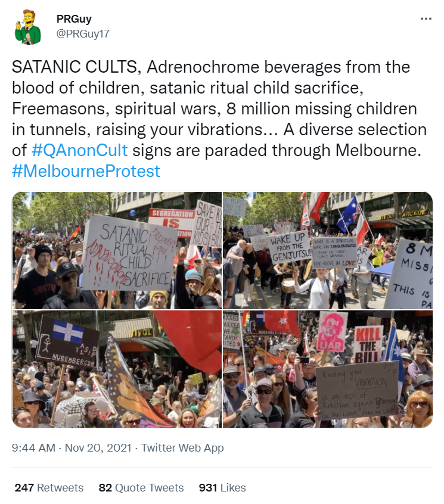The height and width of the screenshot is (504, 444).
Task: Open the Satanic Ritual sign photo
Action: [117, 250]
